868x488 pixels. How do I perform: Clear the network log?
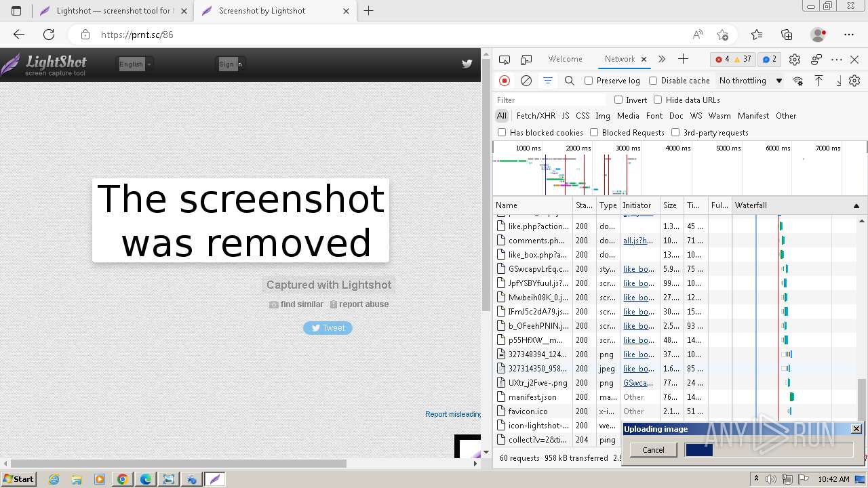[x=526, y=81]
